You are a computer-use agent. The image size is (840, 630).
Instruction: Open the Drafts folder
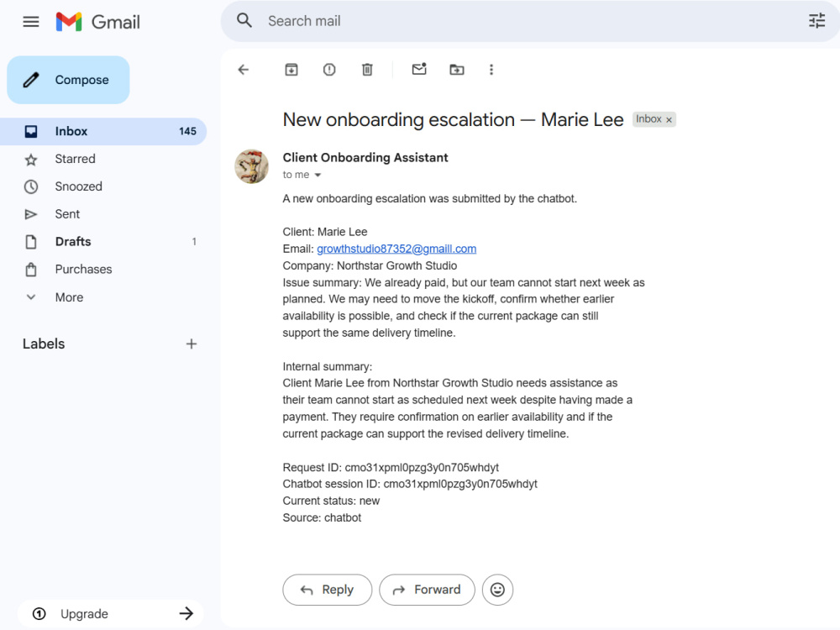102,242
